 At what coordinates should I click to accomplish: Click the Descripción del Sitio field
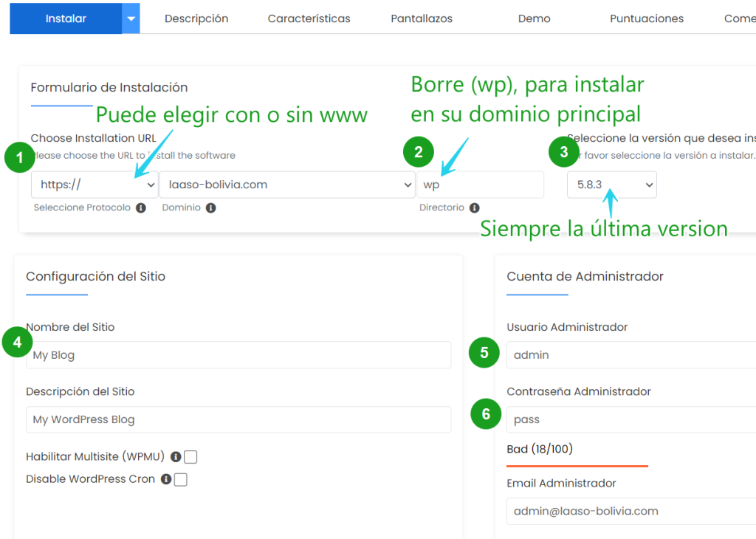tap(238, 419)
